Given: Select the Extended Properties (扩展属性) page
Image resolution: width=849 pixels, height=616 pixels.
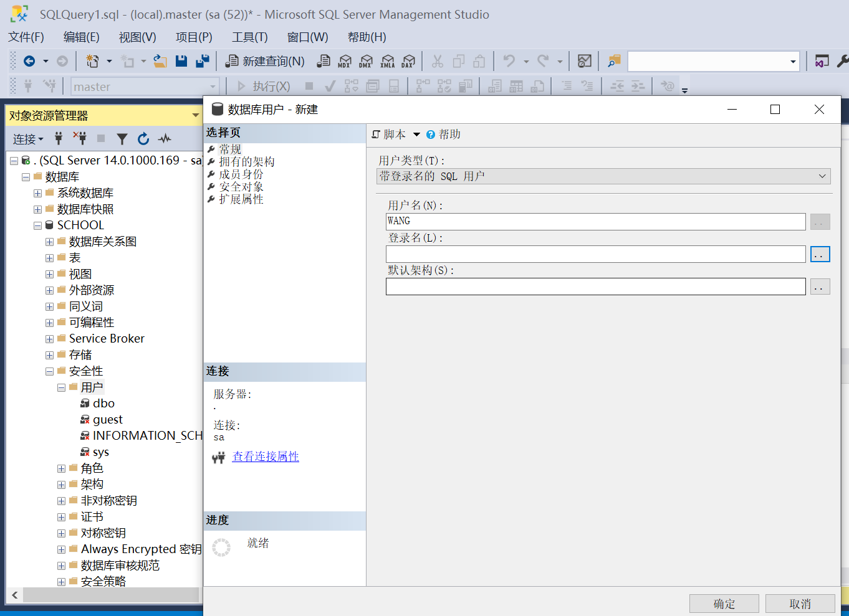Looking at the screenshot, I should point(241,199).
